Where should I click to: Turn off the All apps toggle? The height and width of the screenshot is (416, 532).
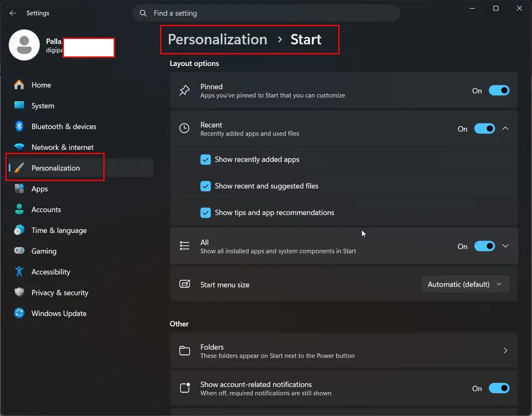coord(484,246)
